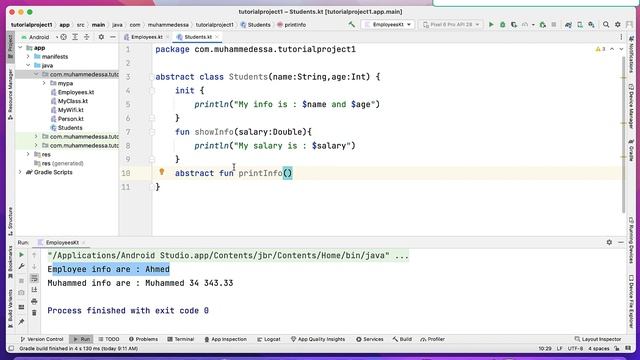Viewport: 640px width, 360px height.
Task: Sync project with Gradle files
Action: 568,24
